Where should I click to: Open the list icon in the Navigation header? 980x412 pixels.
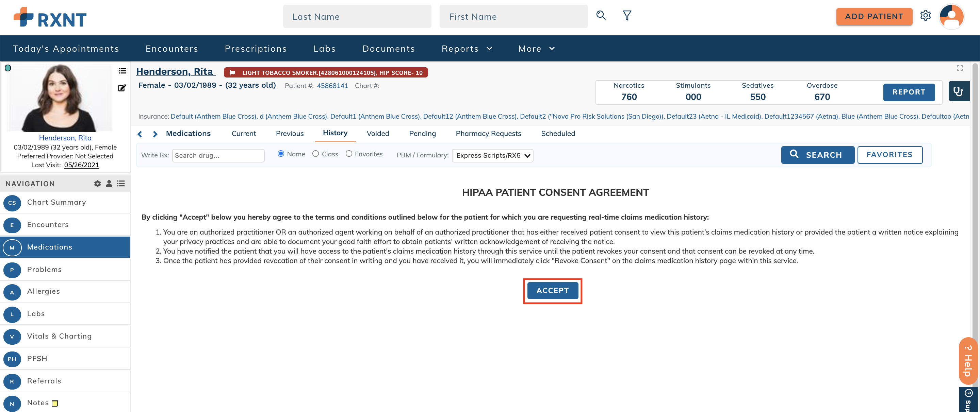tap(121, 184)
